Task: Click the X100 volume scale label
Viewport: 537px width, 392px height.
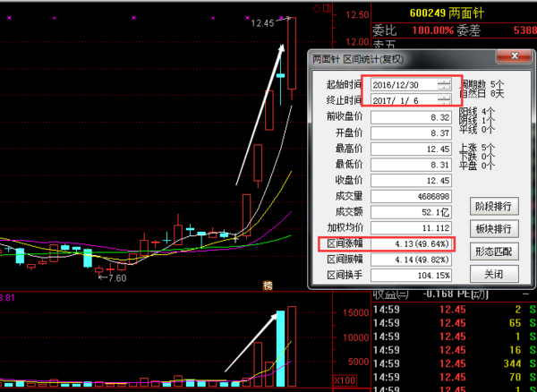Action: click(343, 382)
